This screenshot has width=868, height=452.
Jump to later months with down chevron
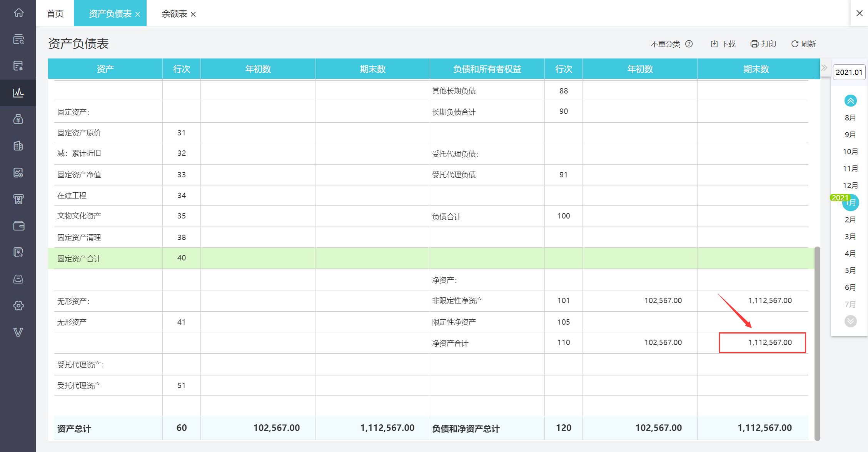coord(851,321)
